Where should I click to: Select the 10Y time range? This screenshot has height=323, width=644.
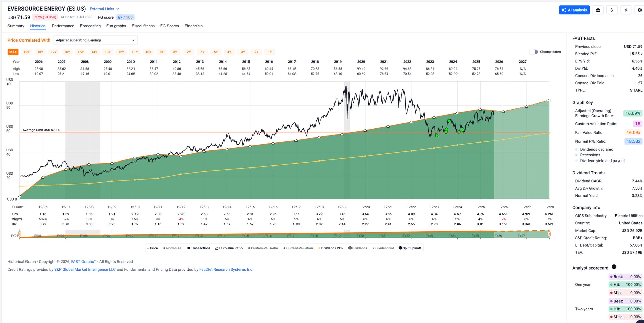[148, 52]
